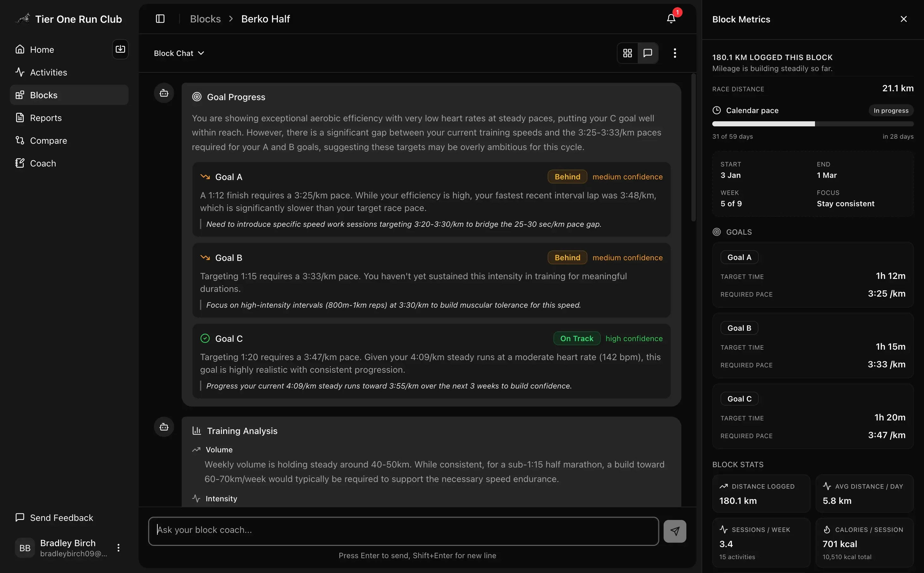Switch to grid dashboard view
Image resolution: width=924 pixels, height=573 pixels.
(627, 53)
